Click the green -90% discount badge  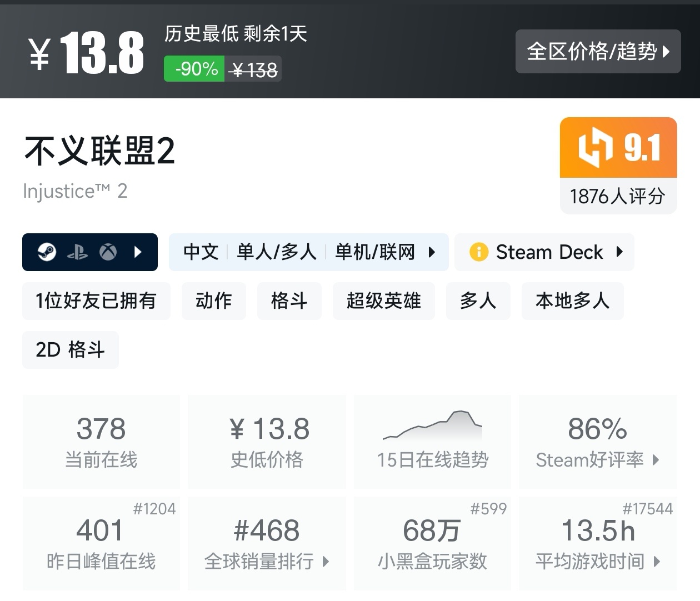(193, 69)
